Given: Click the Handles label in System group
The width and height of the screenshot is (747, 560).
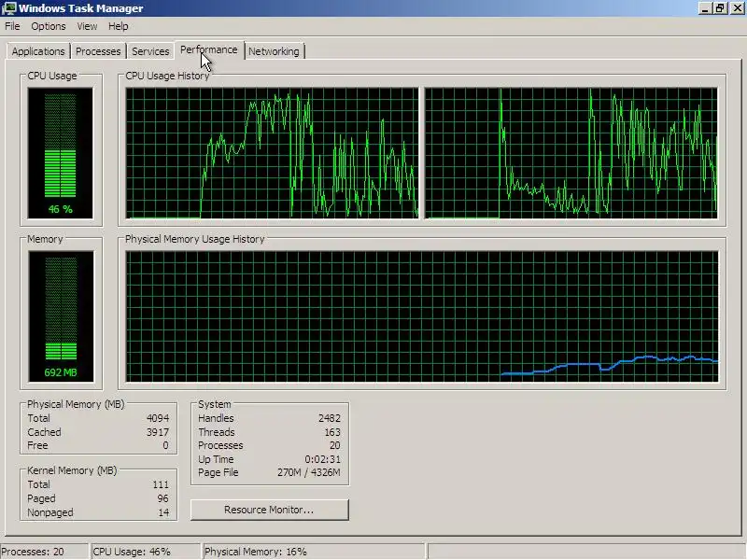Looking at the screenshot, I should [216, 418].
